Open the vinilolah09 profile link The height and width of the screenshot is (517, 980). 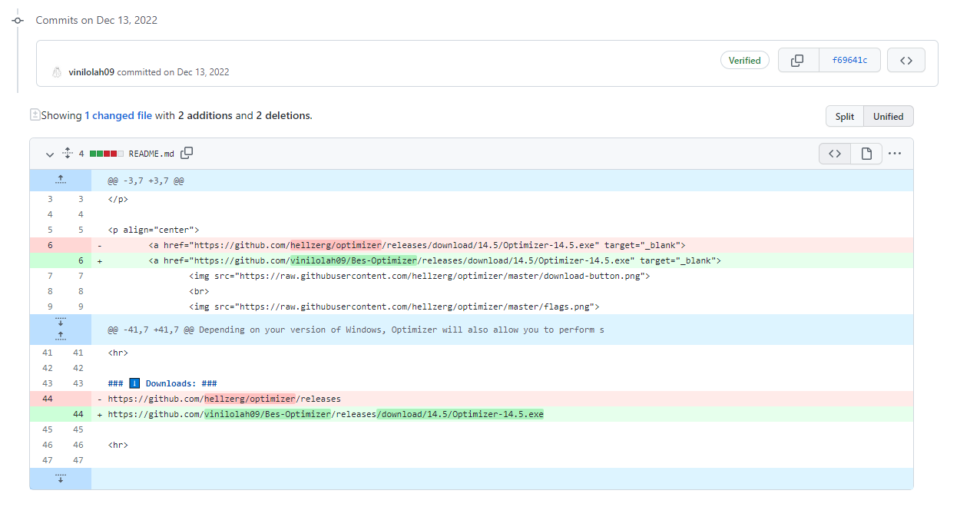pyautogui.click(x=91, y=71)
